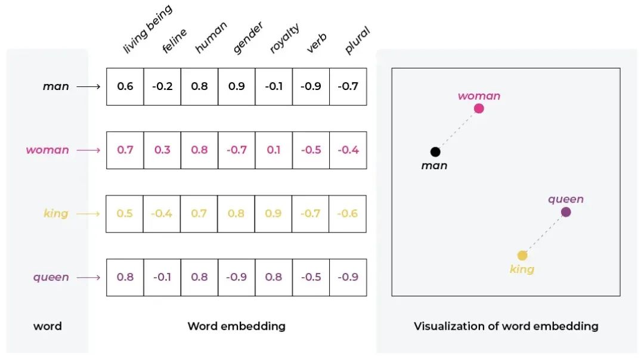
Task: Click the 'plural' column header
Action: point(357,41)
